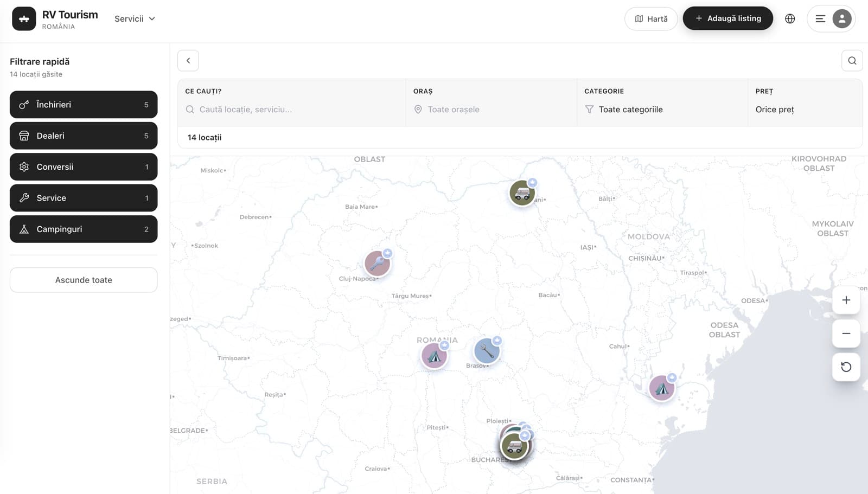Click the Ascunde toate button
Screen dimensions: 868x494
(84, 280)
